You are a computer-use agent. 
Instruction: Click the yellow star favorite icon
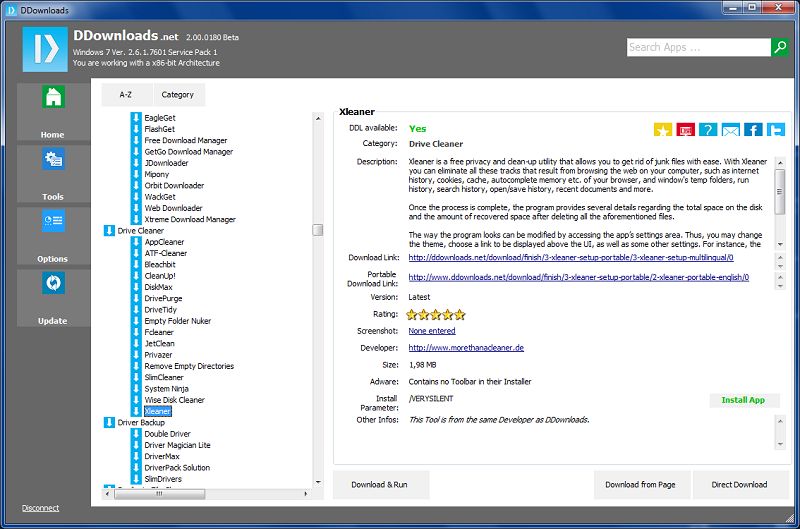[663, 130]
